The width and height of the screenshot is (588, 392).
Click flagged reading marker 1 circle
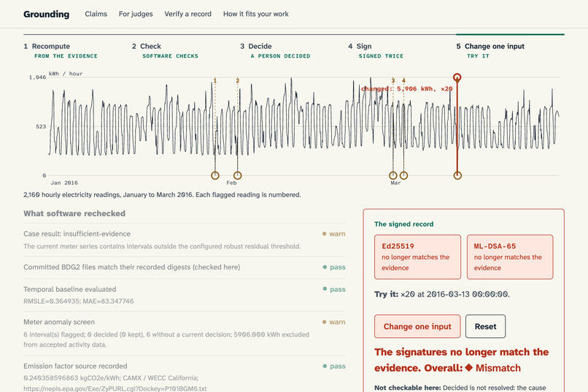click(x=215, y=175)
